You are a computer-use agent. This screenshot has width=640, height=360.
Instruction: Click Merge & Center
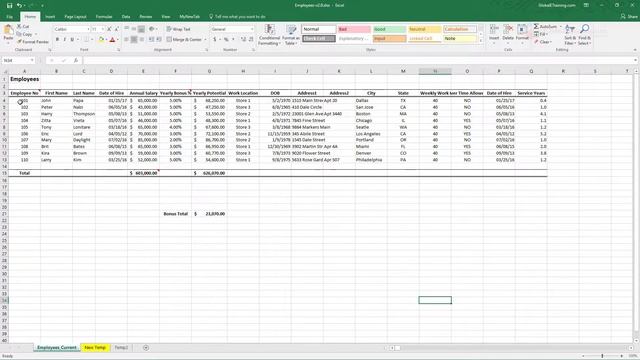tap(184, 40)
